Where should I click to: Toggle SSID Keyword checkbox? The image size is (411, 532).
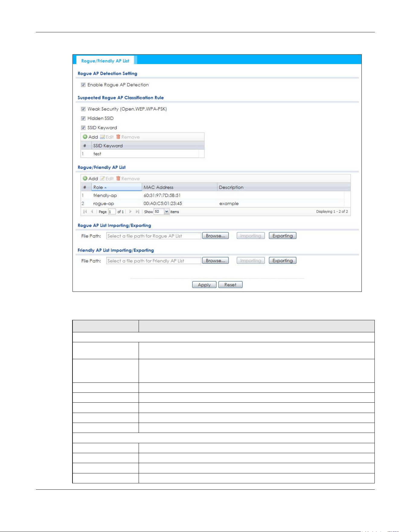coord(83,128)
